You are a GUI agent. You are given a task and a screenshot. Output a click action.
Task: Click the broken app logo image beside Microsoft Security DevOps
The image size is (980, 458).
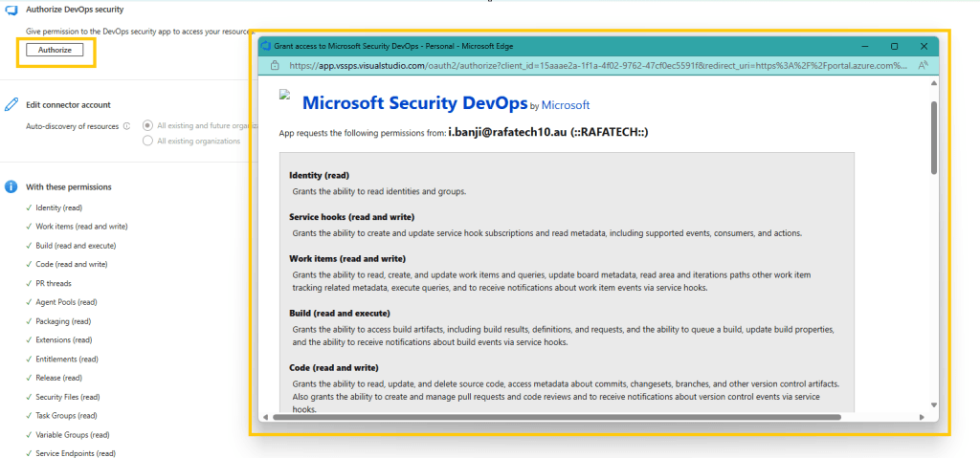tap(284, 96)
